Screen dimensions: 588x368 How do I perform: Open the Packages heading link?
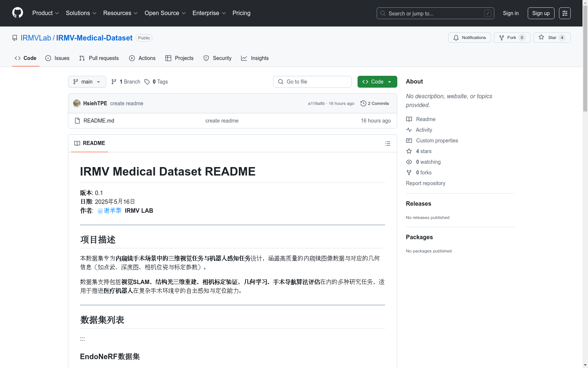click(419, 237)
